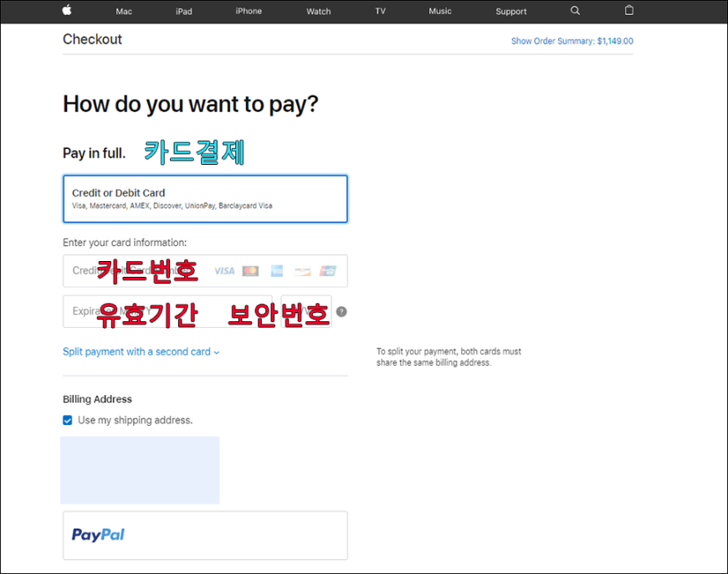
Task: Click the 'Pay in full.' label
Action: (95, 153)
